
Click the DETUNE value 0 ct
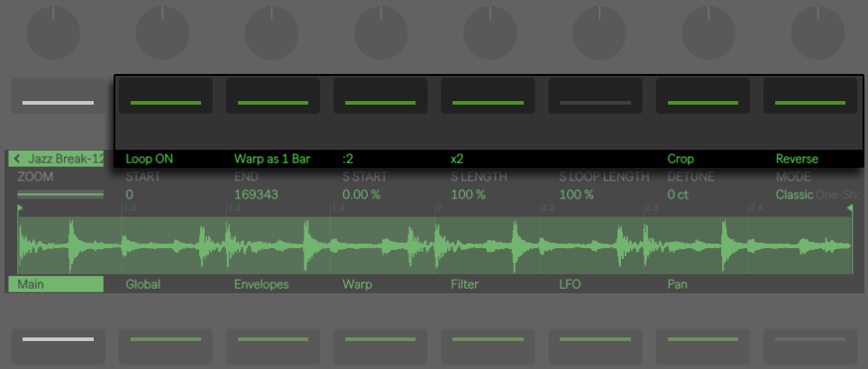678,195
